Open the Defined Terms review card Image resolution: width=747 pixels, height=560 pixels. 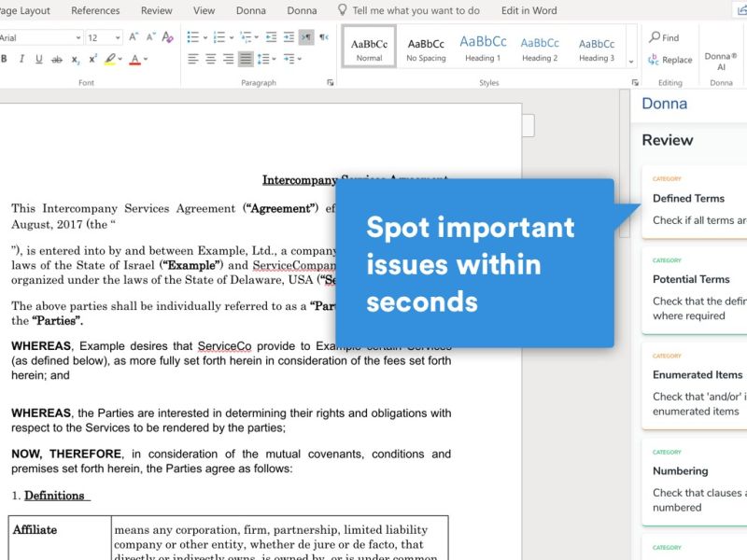pos(695,202)
